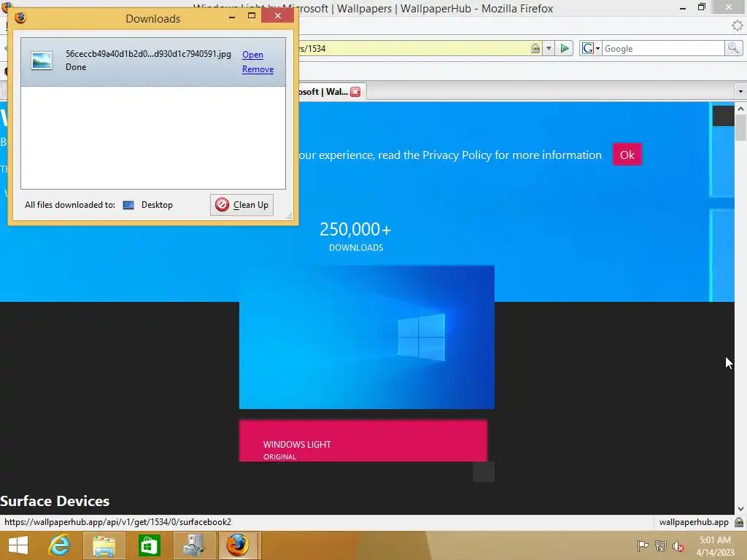This screenshot has width=747, height=560.
Task: Click the dark square button below wallpaper banner
Action: click(x=484, y=472)
